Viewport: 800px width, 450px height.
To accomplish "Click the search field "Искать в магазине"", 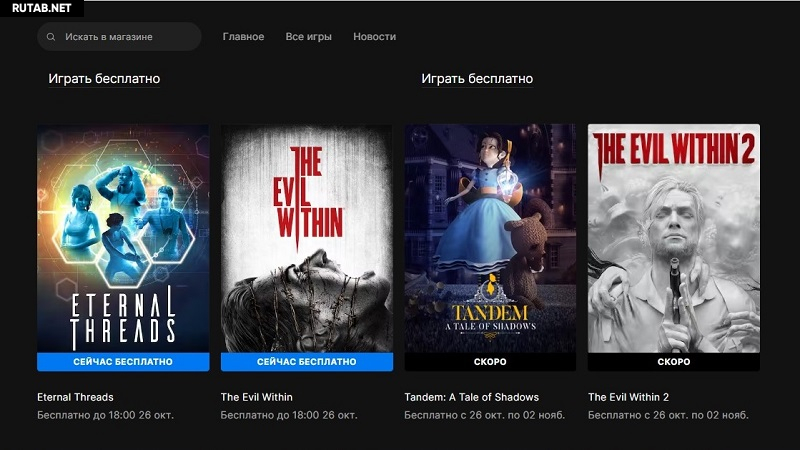I will pos(120,37).
